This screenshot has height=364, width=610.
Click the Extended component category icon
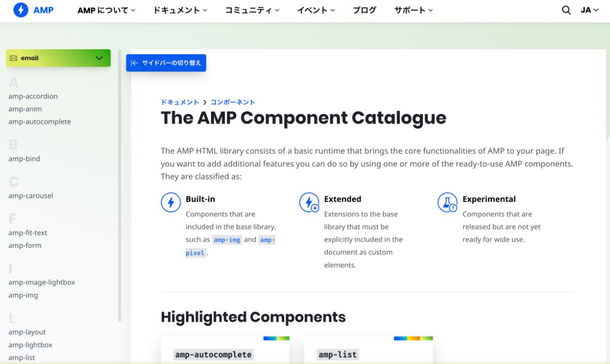pyautogui.click(x=310, y=202)
